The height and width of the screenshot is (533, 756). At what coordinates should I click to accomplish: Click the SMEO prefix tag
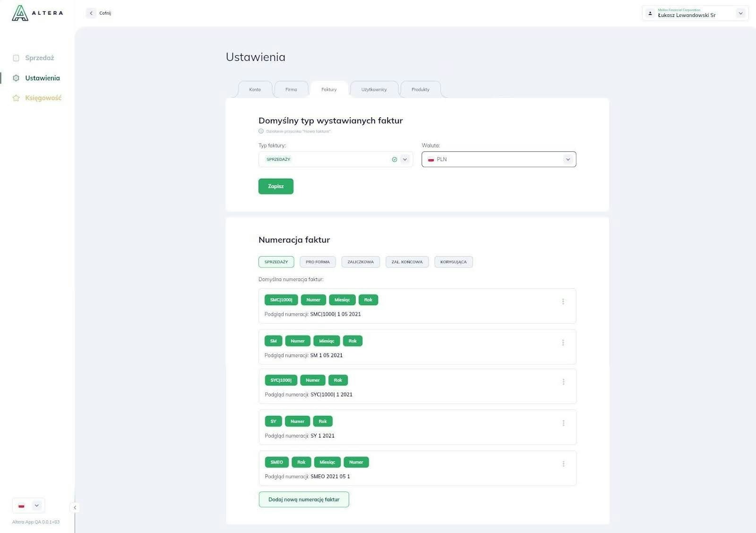(x=277, y=463)
